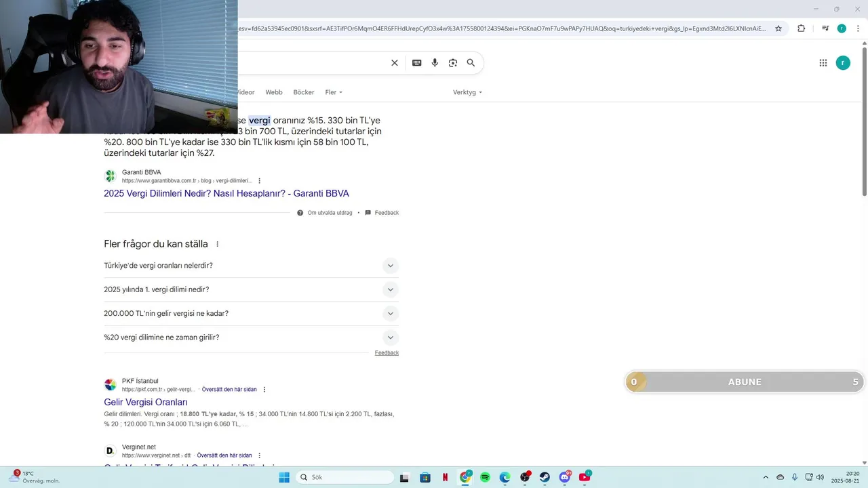
Task: Click the highlighted word 'vergi' in snippet
Action: [x=260, y=121]
